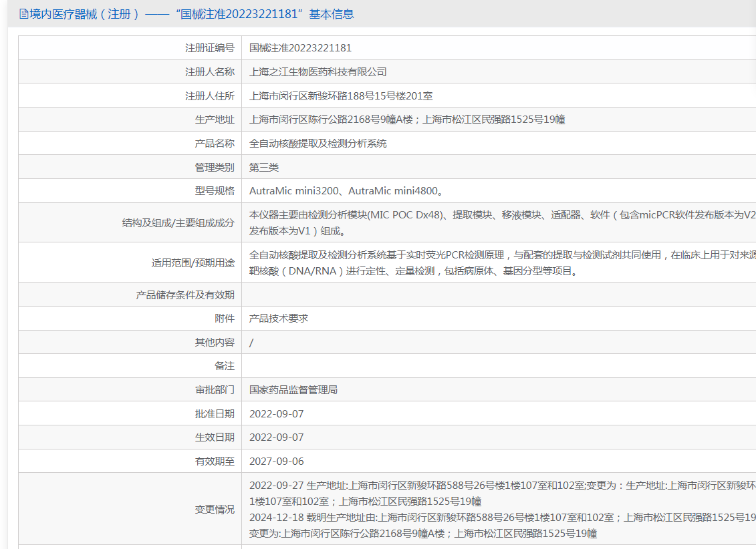The height and width of the screenshot is (549, 756).
Task: Click the document icon before the page title
Action: click(x=23, y=14)
